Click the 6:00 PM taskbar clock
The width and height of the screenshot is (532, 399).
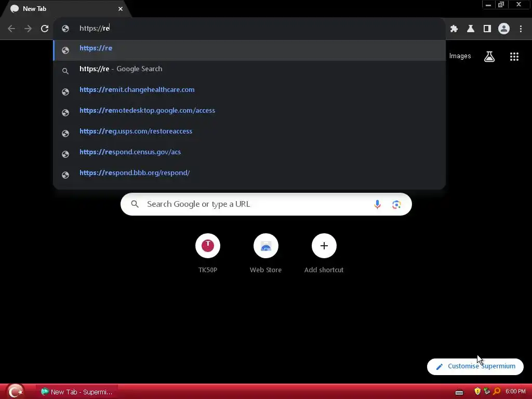tap(515, 392)
